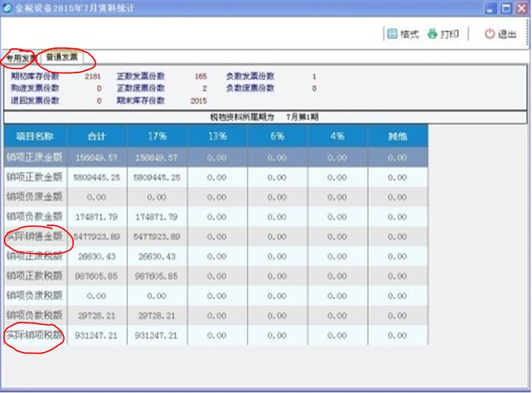This screenshot has height=393, width=532.
Task: Click the 17% tax rate column header
Action: [157, 136]
